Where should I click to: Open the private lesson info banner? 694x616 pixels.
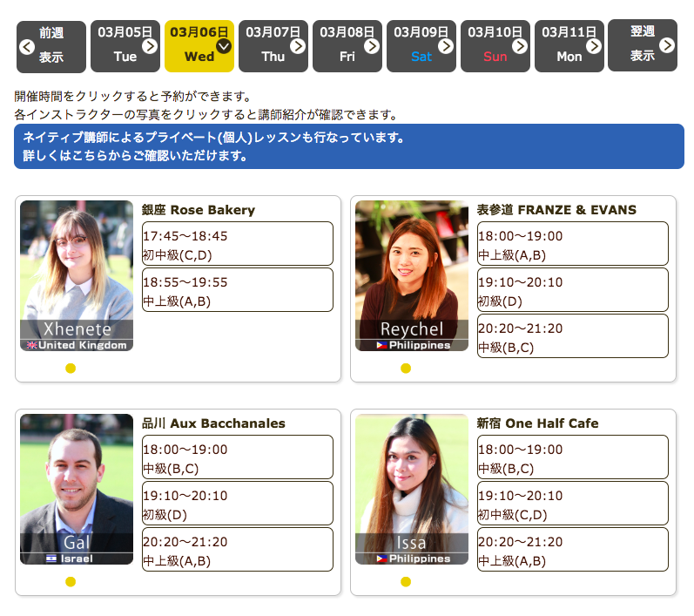coord(348,146)
